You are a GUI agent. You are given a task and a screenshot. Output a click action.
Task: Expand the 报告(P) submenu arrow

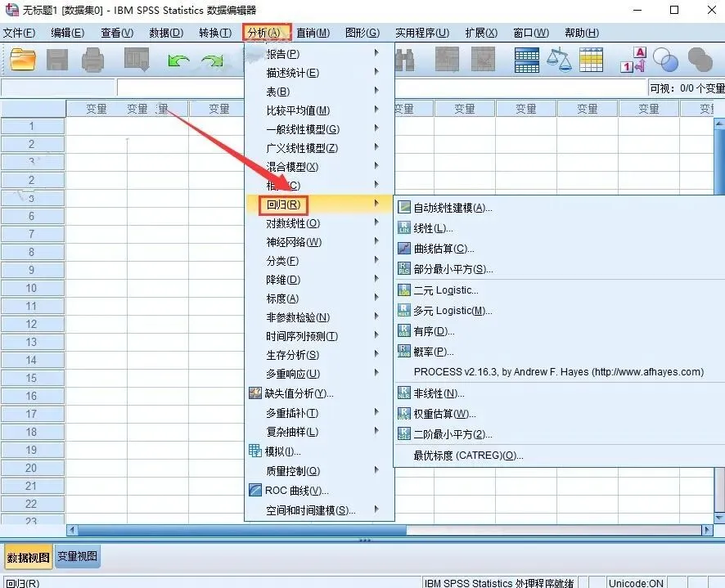click(x=376, y=53)
